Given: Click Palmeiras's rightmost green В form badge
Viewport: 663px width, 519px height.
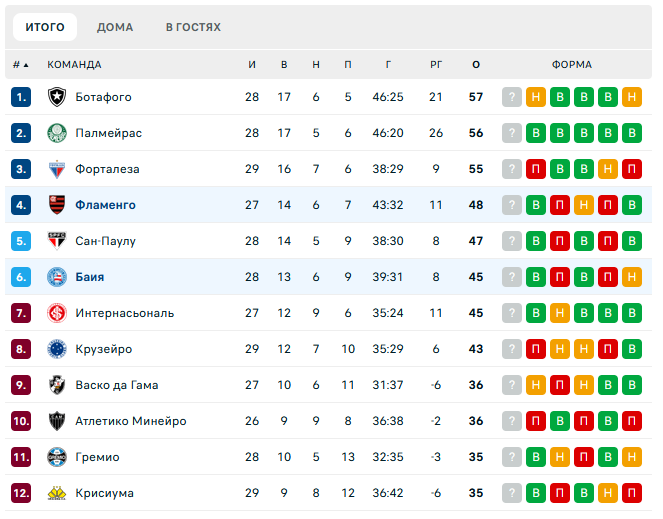Looking at the screenshot, I should (x=631, y=133).
